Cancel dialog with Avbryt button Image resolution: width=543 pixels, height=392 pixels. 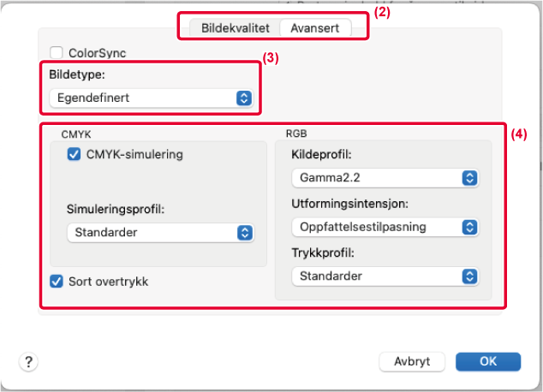pyautogui.click(x=412, y=361)
